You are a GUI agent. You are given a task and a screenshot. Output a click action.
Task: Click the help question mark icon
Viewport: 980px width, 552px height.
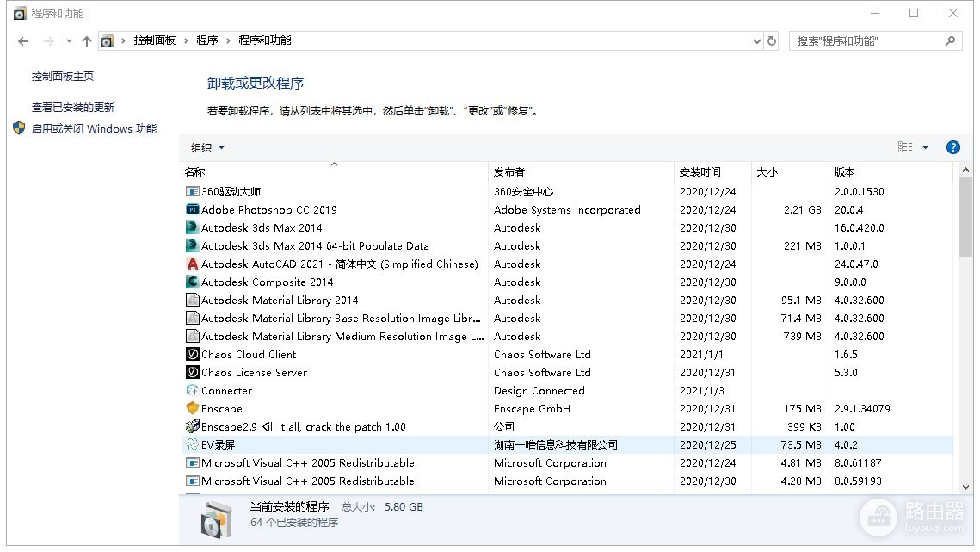953,147
